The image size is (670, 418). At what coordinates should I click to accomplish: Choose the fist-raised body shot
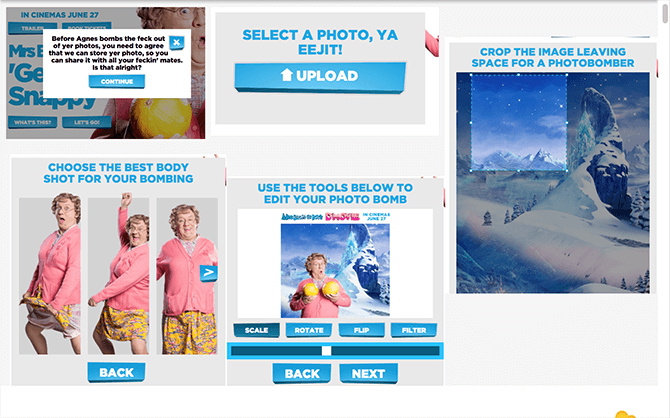pos(118,276)
